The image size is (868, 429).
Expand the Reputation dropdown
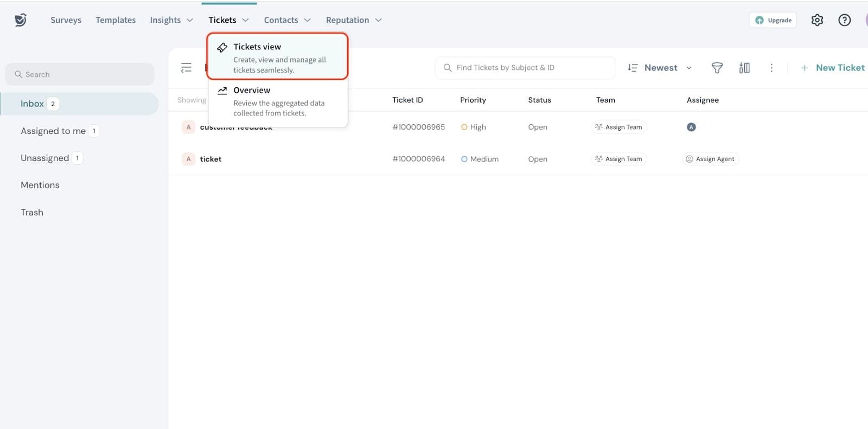tap(354, 20)
